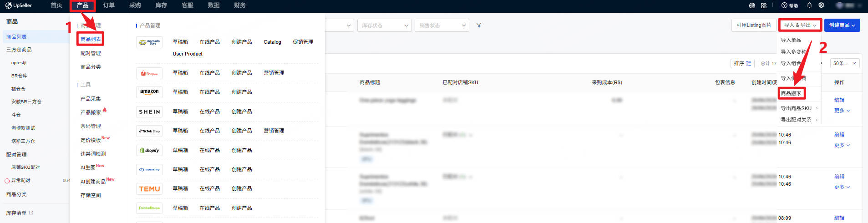Open 产品搬家 tool
This screenshot has width=868, height=223.
coord(91,112)
